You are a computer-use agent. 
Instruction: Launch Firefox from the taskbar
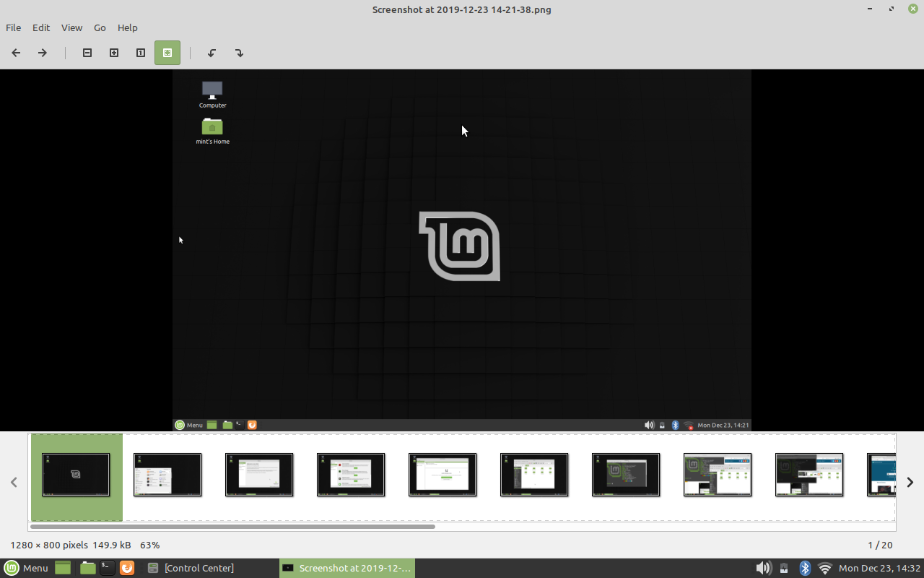127,568
